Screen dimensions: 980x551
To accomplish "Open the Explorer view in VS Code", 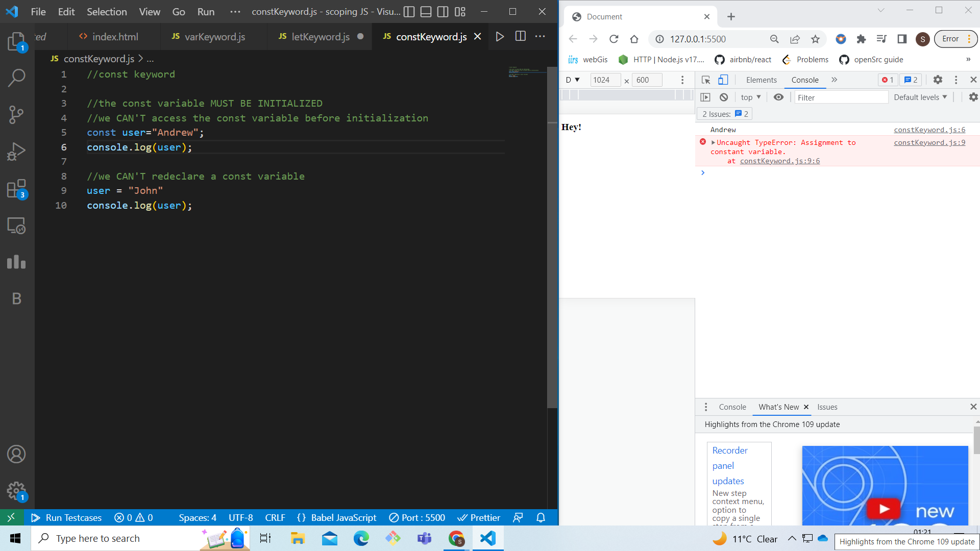I will (16, 41).
